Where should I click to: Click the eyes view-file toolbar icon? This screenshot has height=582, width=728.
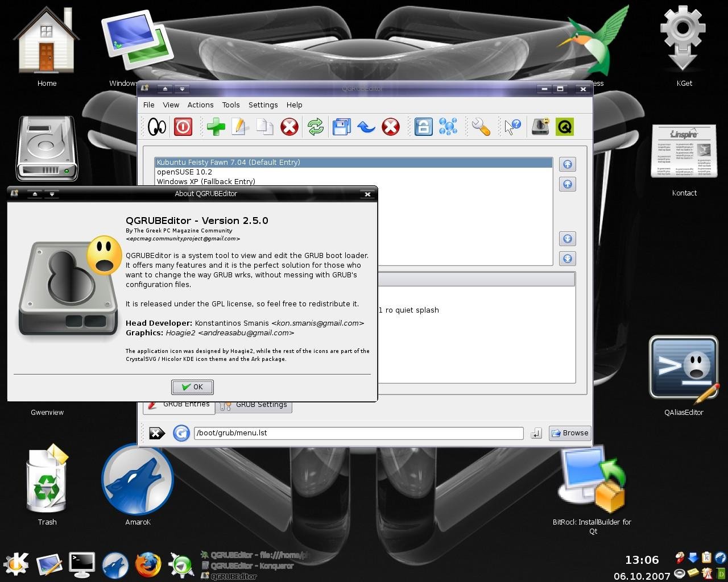[x=156, y=127]
